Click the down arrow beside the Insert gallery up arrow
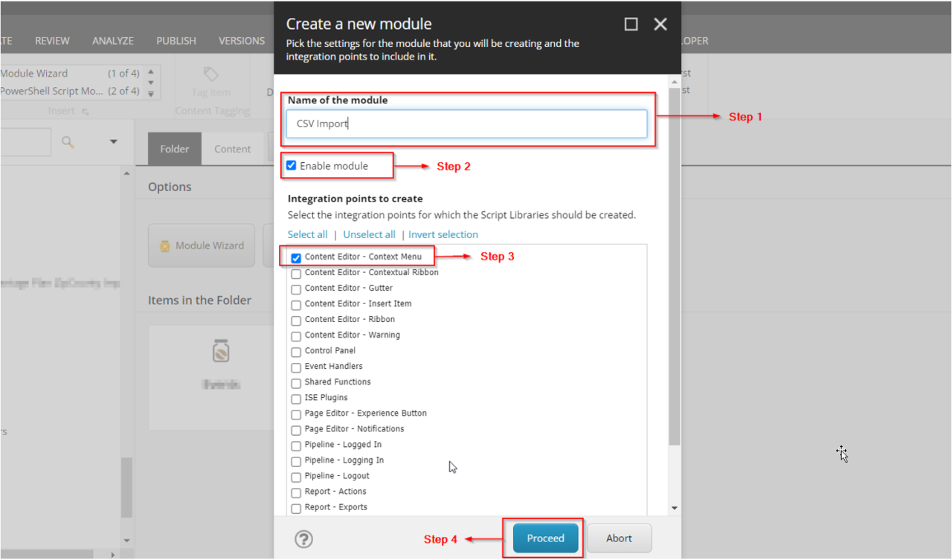This screenshot has width=952, height=560. (151, 83)
